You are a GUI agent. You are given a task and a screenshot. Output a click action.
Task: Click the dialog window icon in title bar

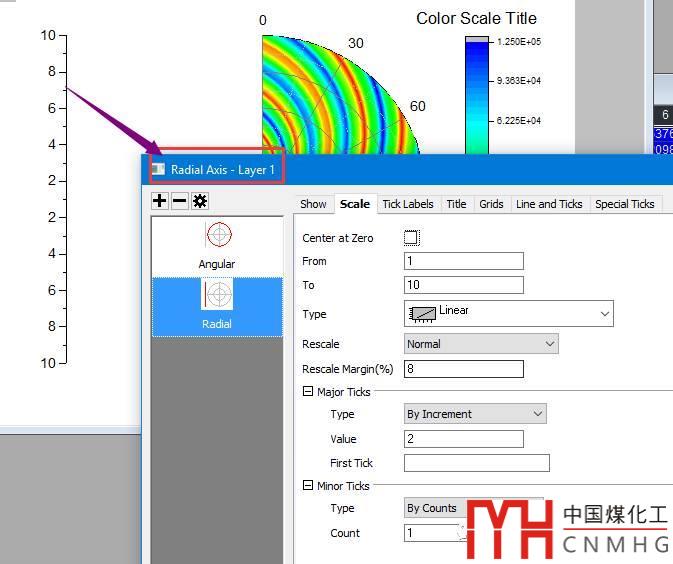point(158,169)
